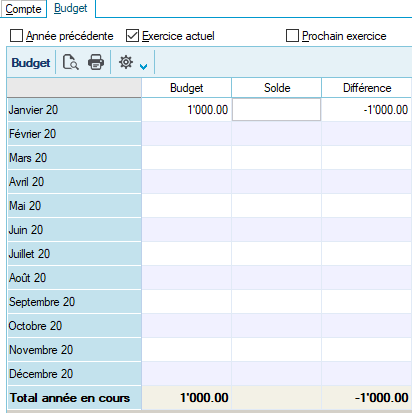This screenshot has width=412, height=413.
Task: Click the Budget column header
Action: coord(186,88)
